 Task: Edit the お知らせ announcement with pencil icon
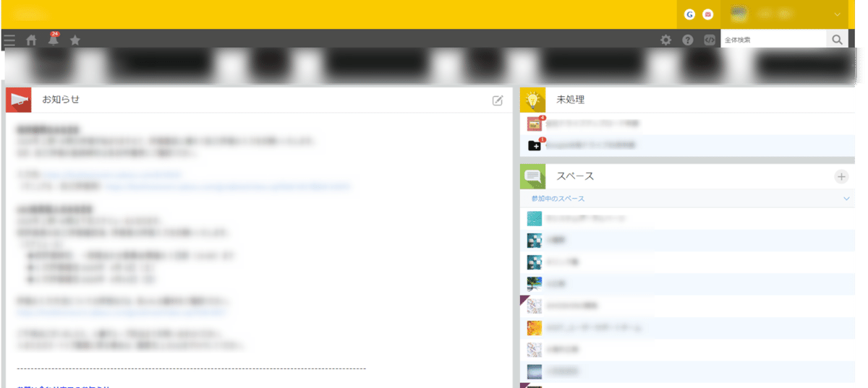point(498,100)
